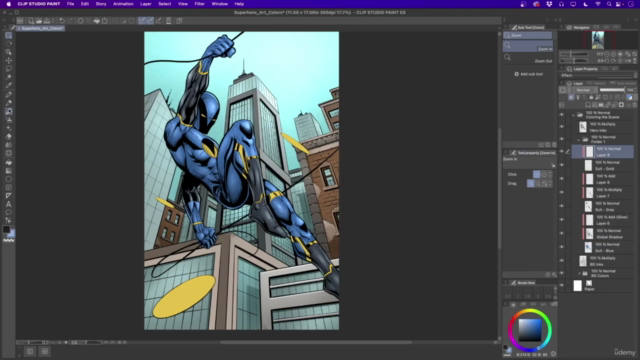Pick a color in the color wheel square
The image size is (640, 360).
[x=530, y=330]
